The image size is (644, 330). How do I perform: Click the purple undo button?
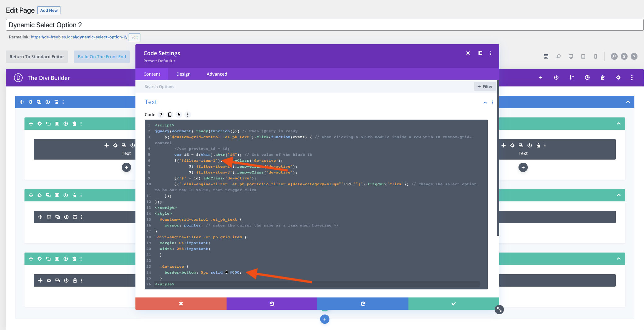tap(272, 304)
